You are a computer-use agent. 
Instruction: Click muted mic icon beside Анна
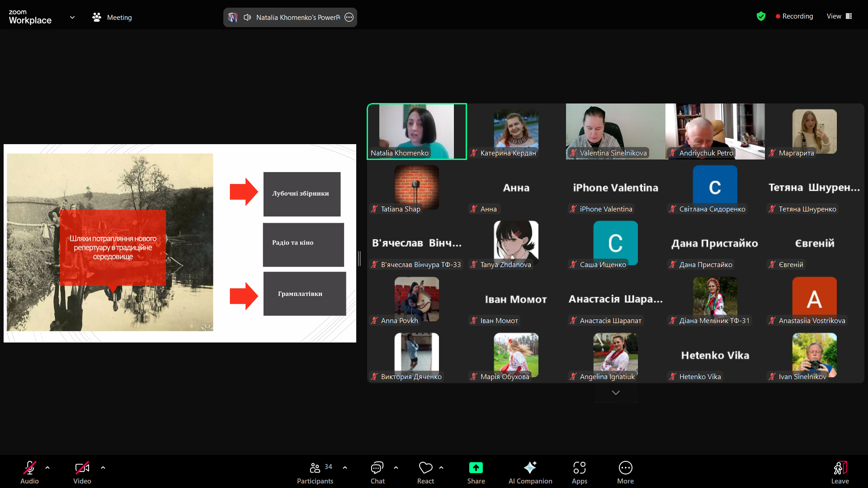point(474,209)
